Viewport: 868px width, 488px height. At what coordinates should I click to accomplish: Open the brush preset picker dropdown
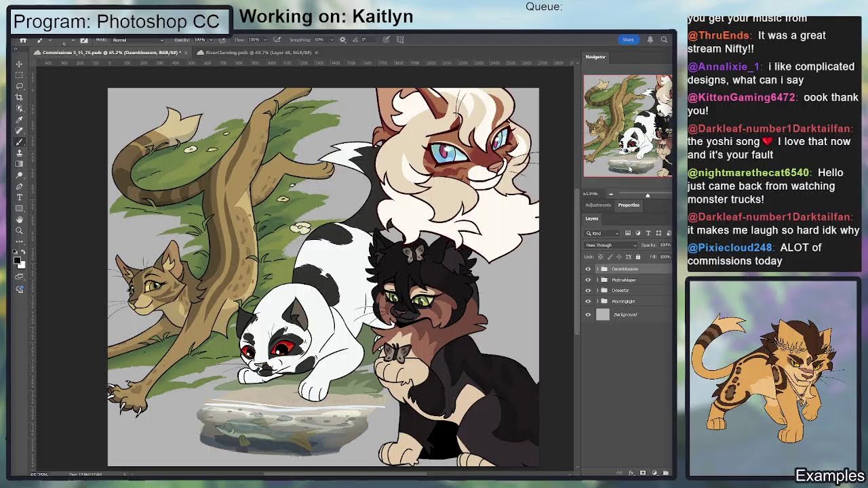click(x=73, y=39)
